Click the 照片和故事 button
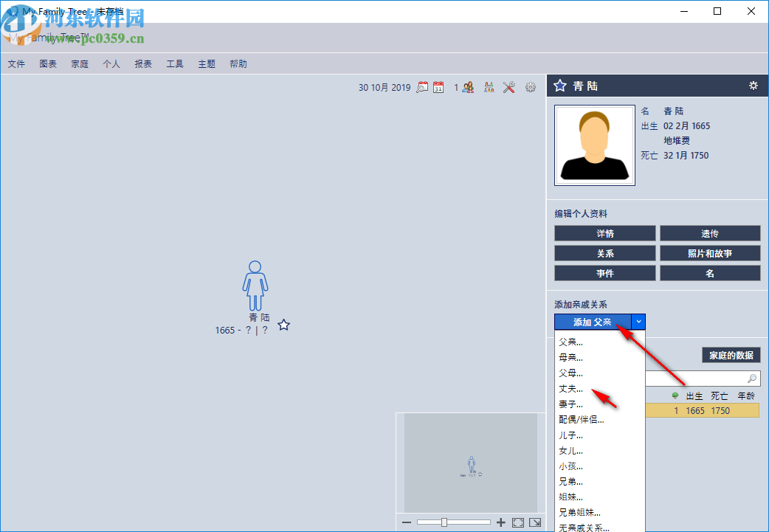This screenshot has width=769, height=532. click(710, 253)
